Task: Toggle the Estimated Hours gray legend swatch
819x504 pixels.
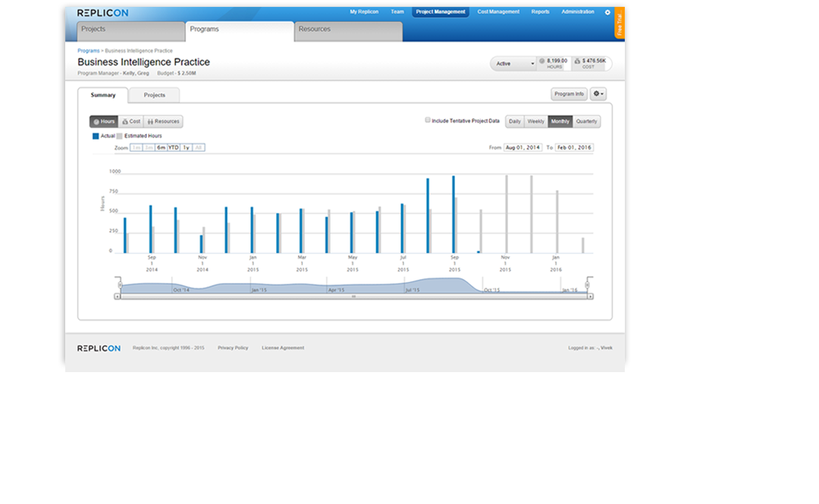Action: pyautogui.click(x=120, y=136)
